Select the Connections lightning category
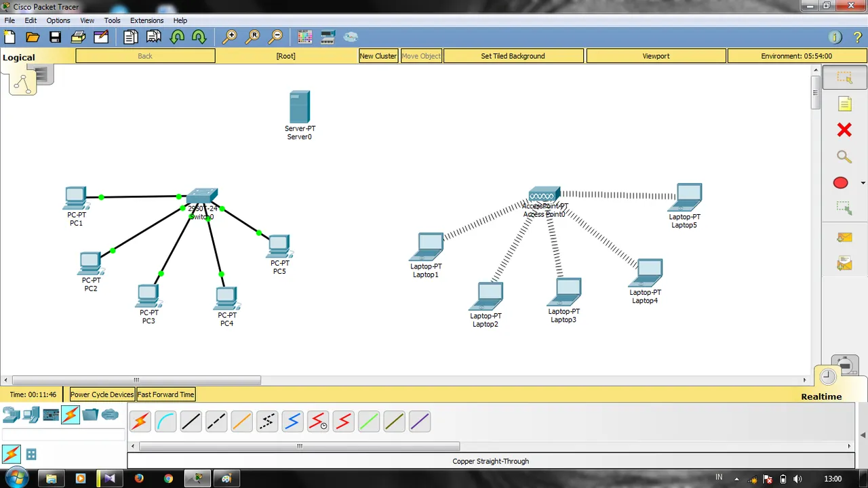 coord(71,415)
